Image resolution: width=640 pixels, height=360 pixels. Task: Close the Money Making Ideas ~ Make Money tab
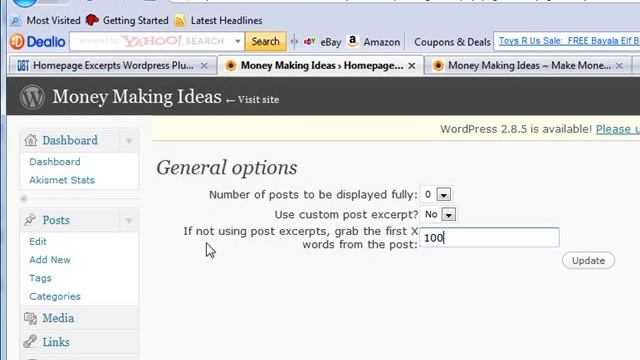[619, 66]
